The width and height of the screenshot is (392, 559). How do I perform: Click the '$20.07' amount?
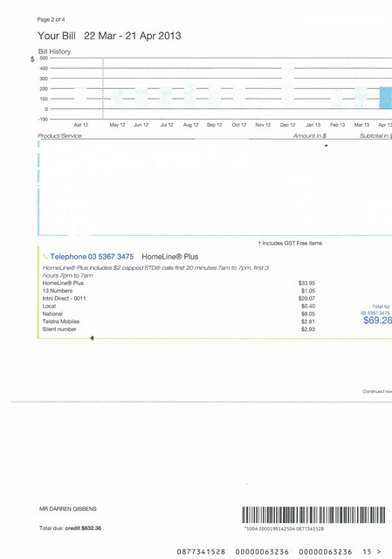click(306, 298)
